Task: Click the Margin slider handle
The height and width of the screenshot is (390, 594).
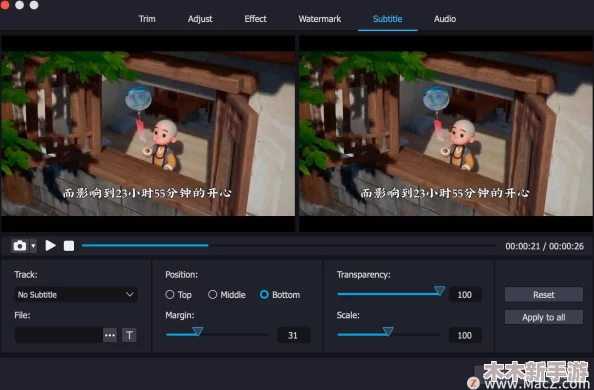Action: coord(198,332)
